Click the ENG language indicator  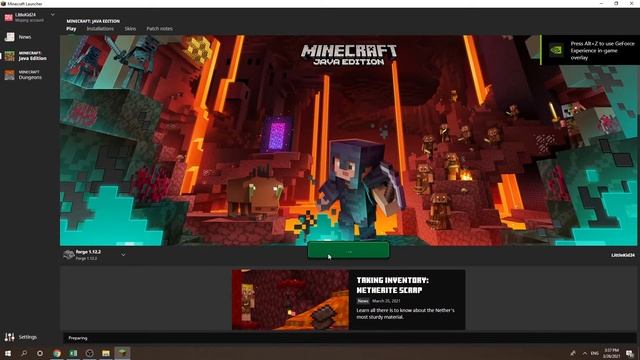click(x=595, y=353)
